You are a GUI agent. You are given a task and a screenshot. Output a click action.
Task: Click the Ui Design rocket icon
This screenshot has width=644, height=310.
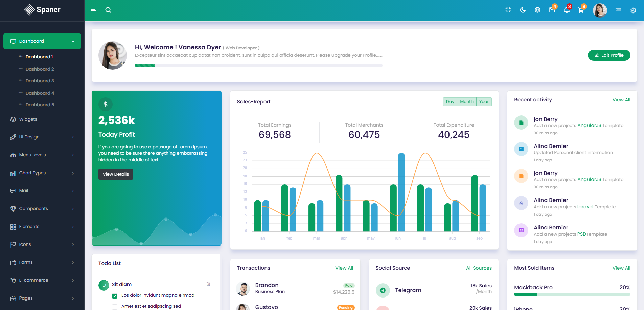(13, 137)
